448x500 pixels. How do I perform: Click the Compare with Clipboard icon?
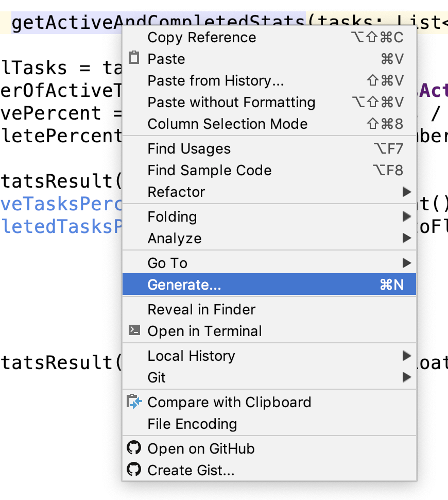(x=134, y=402)
